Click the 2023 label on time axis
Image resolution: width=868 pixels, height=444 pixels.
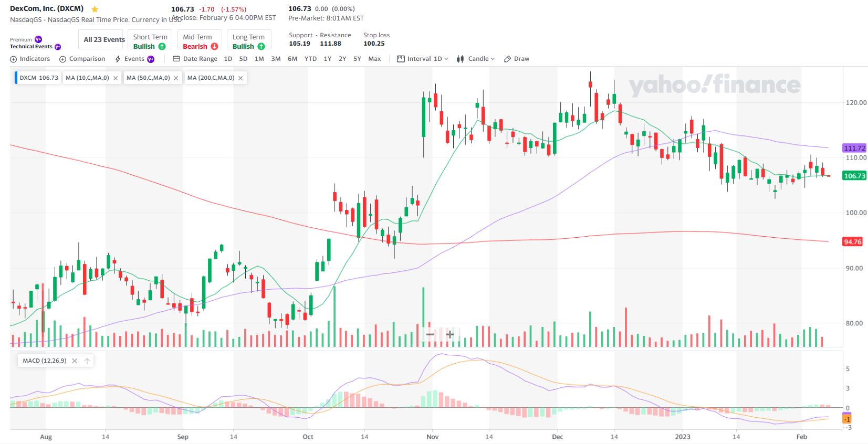(x=683, y=437)
